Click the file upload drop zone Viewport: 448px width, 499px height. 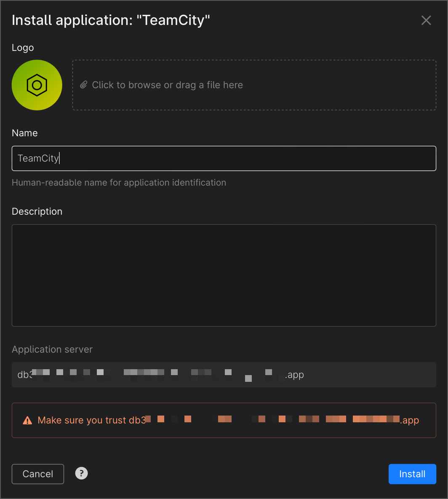coord(254,85)
